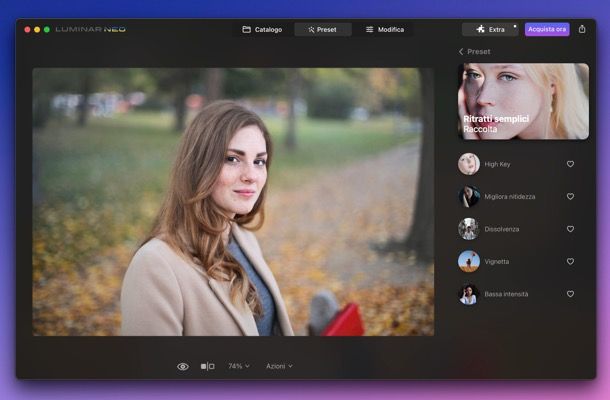Open the Ritratti semplici collection banner
610x400 pixels.
(523, 101)
